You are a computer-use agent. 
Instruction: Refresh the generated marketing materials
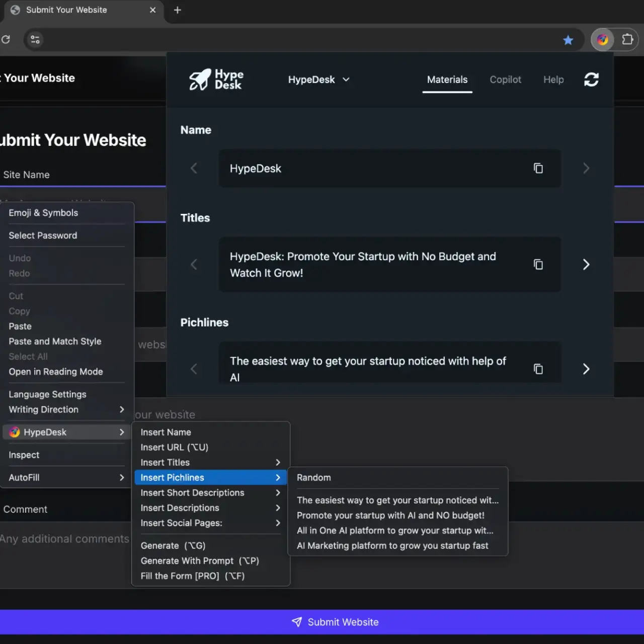point(591,79)
